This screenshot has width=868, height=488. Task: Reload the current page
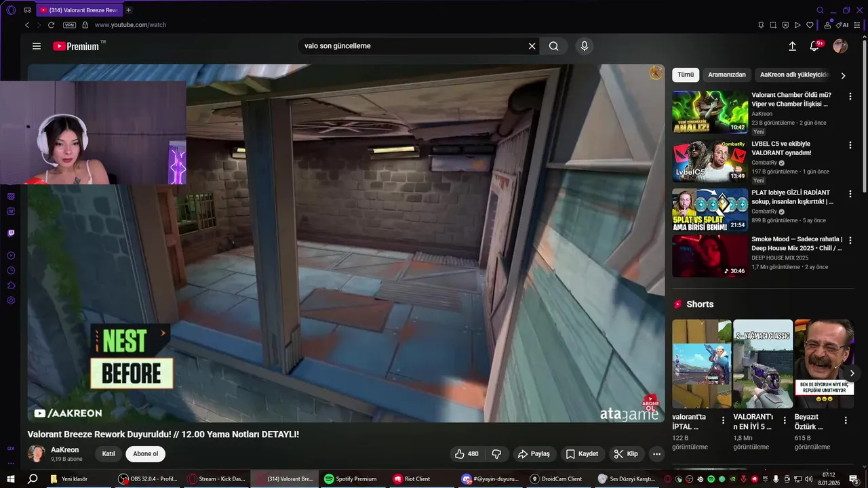tap(51, 25)
